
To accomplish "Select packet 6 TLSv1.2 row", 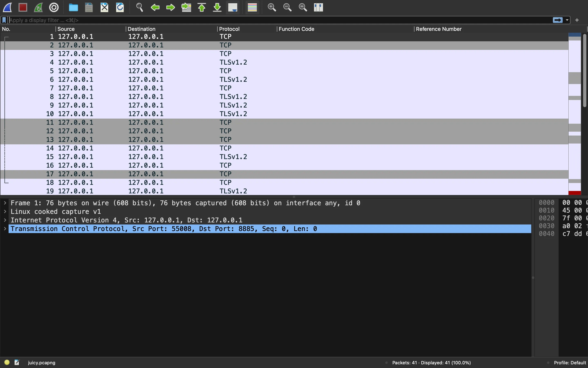I will tap(284, 80).
